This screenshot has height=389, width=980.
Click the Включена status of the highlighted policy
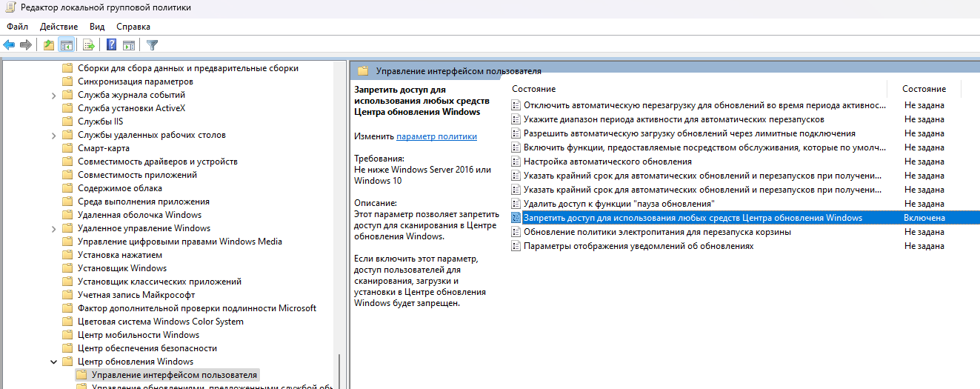pos(924,218)
